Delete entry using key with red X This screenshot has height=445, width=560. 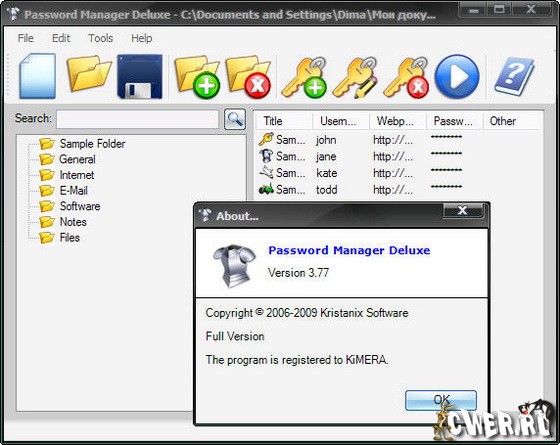coord(406,77)
